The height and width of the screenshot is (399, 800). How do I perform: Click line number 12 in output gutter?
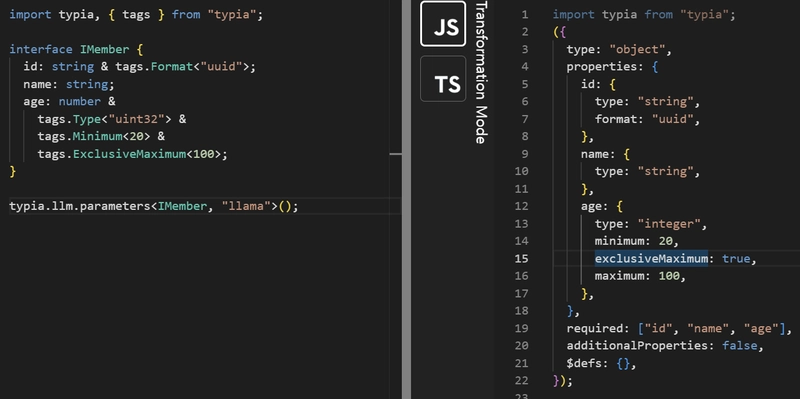pyautogui.click(x=521, y=206)
